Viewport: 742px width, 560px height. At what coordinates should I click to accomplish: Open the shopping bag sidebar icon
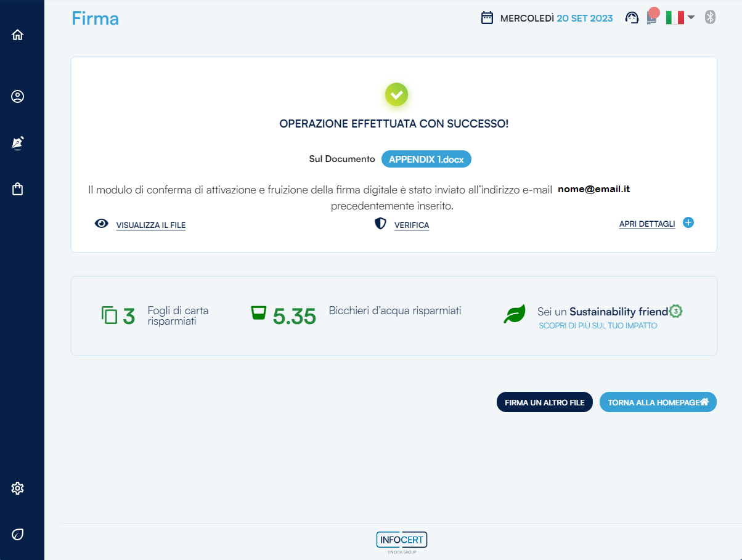pyautogui.click(x=18, y=189)
